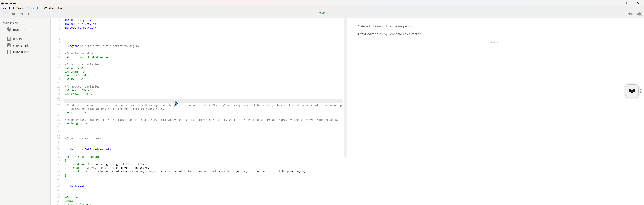
Task: Click the dotted drag handle icon
Action: [x=641, y=91]
